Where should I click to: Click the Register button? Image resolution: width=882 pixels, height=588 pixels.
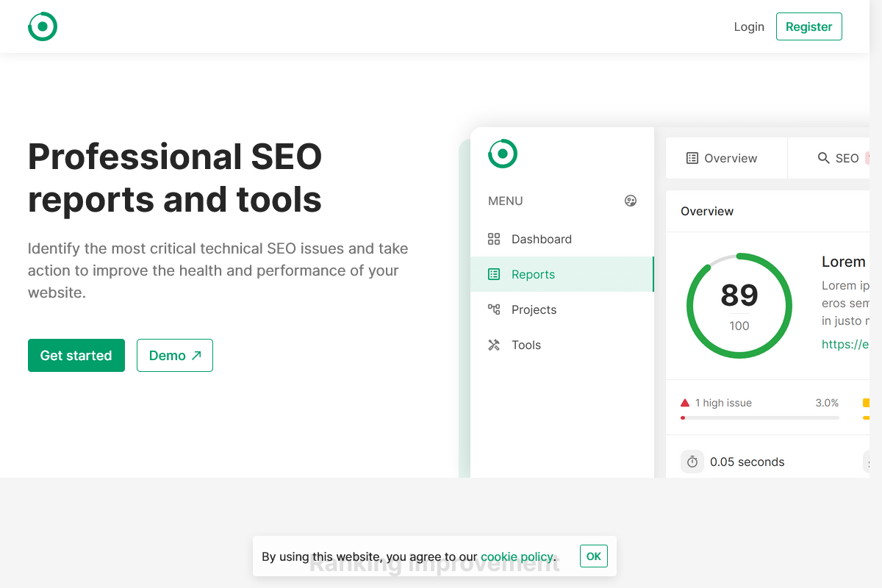coord(808,26)
